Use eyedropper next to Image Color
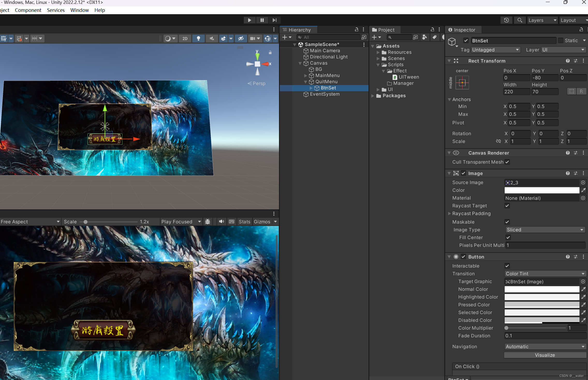 [583, 190]
